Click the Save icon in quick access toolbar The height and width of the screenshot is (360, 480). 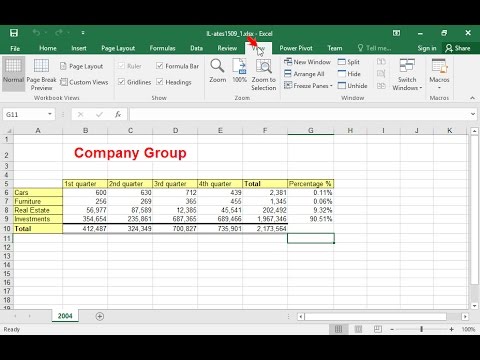pos(14,33)
